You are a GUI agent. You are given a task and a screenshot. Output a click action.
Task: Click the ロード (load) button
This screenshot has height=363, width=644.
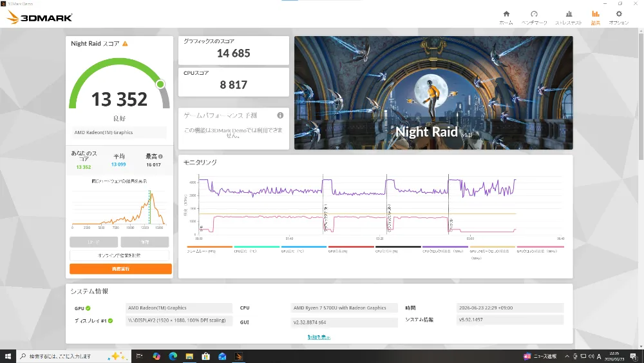click(x=93, y=242)
